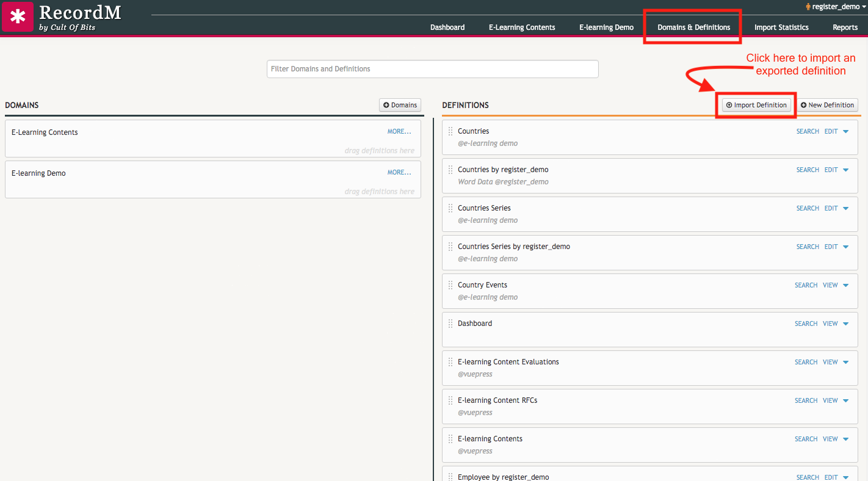Click SEARCH for the Countries definition
The image size is (868, 481).
click(808, 131)
